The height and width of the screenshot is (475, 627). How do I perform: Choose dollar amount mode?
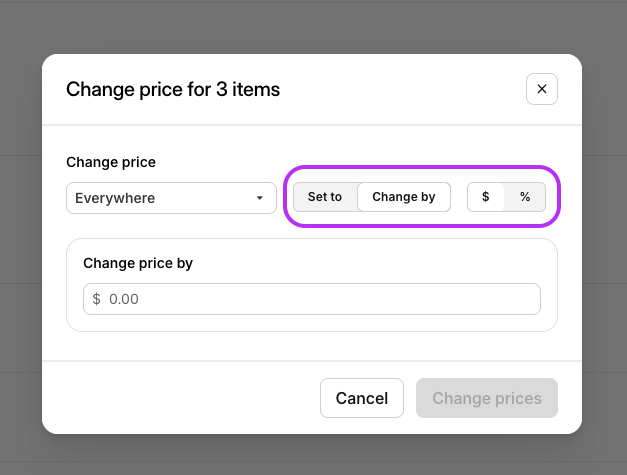[485, 197]
